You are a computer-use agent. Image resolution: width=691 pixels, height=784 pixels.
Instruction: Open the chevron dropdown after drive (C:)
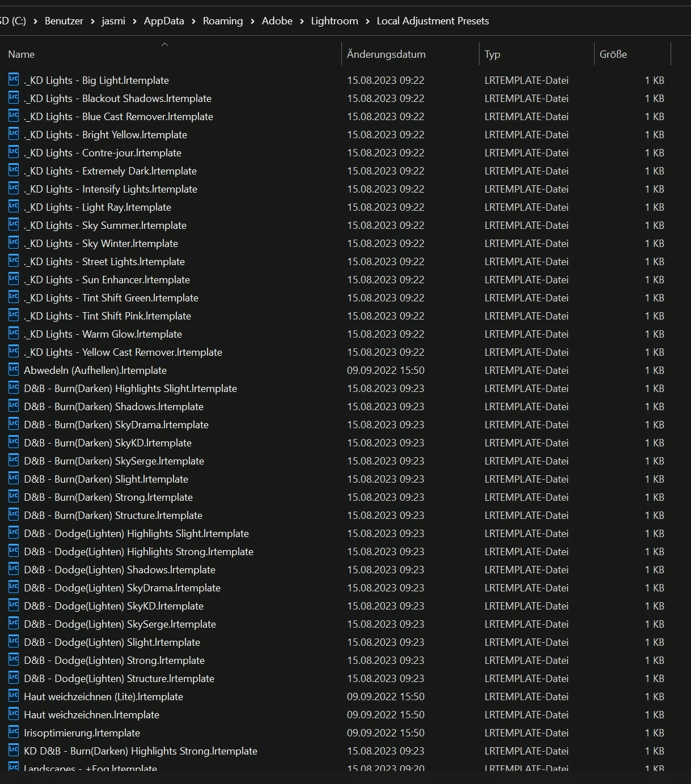click(35, 21)
